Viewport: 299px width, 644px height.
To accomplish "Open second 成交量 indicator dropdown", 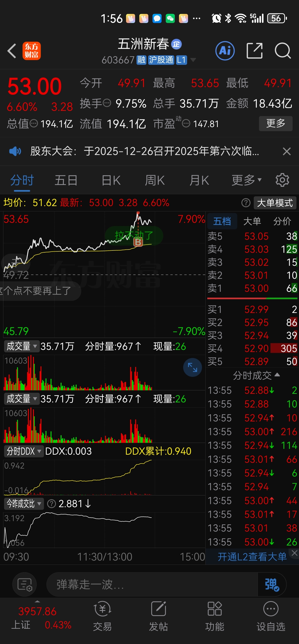I will point(22,399).
